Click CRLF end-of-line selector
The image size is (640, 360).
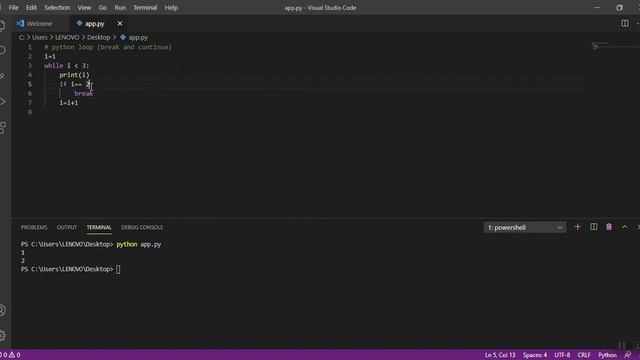tap(584, 355)
